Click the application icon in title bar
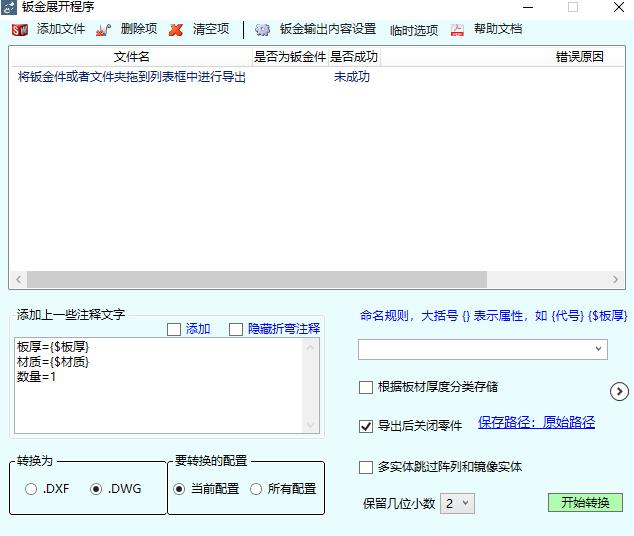The height and width of the screenshot is (536, 634). (9, 7)
